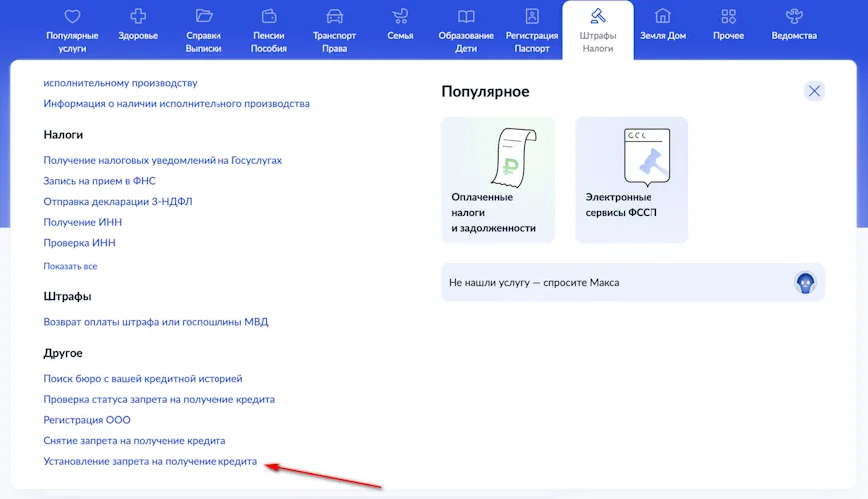Open Оплаченные налоги и задолженности card

[498, 180]
